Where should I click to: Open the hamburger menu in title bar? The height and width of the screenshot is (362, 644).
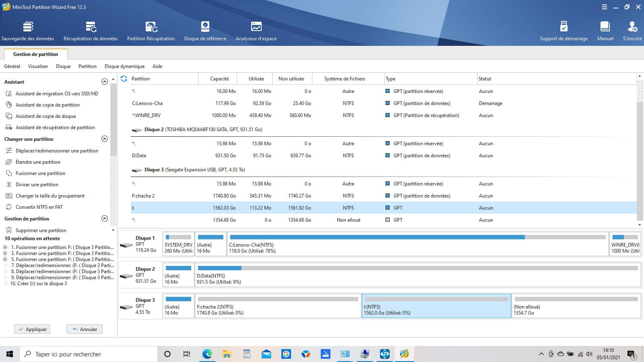click(x=605, y=7)
